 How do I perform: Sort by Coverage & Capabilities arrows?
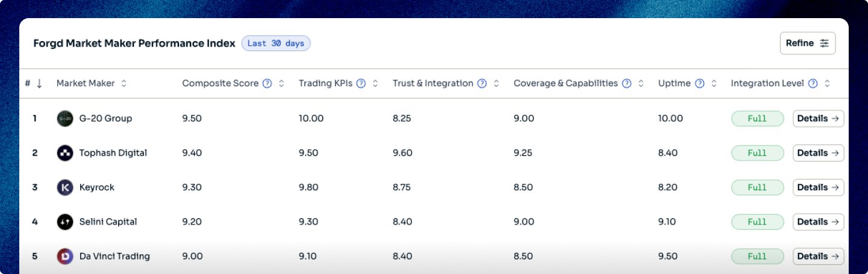pyautogui.click(x=641, y=84)
